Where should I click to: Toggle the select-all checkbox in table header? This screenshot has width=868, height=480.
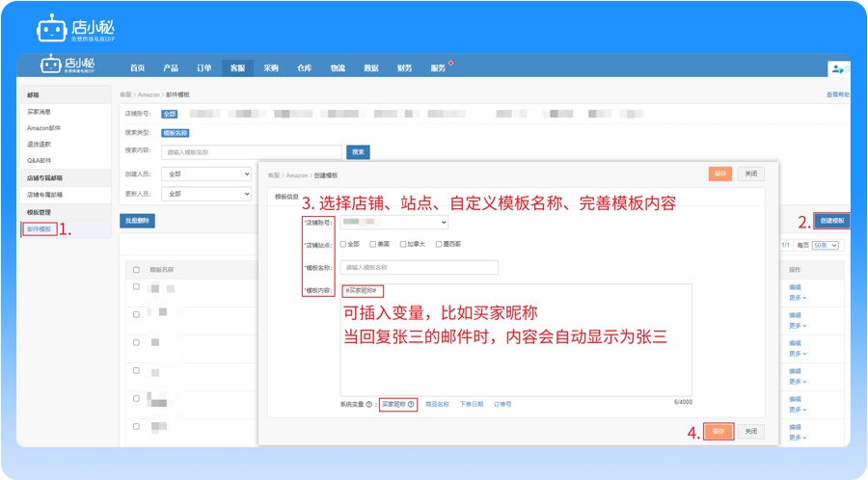(136, 270)
